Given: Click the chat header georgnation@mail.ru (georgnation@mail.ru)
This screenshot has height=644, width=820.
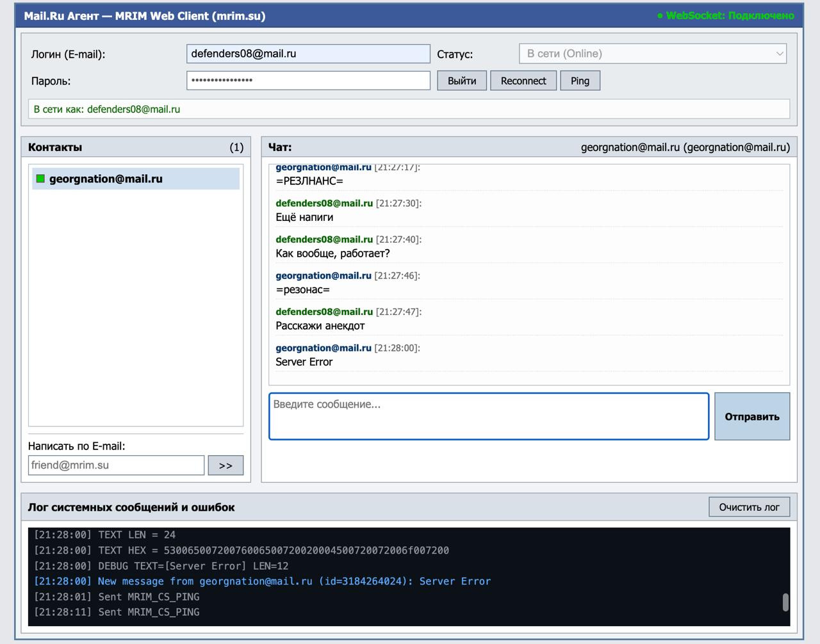Looking at the screenshot, I should click(685, 147).
